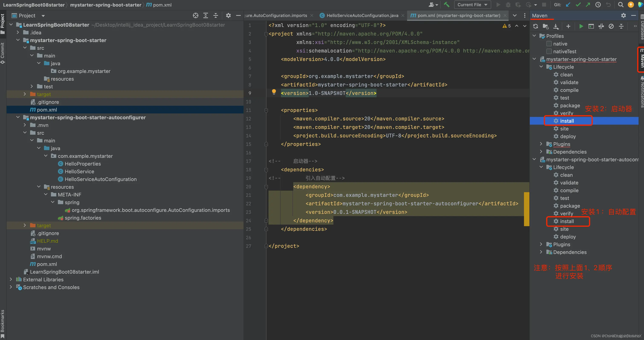644x340 pixels.
Task: Run the selected Maven build with the green play icon
Action: 581,26
